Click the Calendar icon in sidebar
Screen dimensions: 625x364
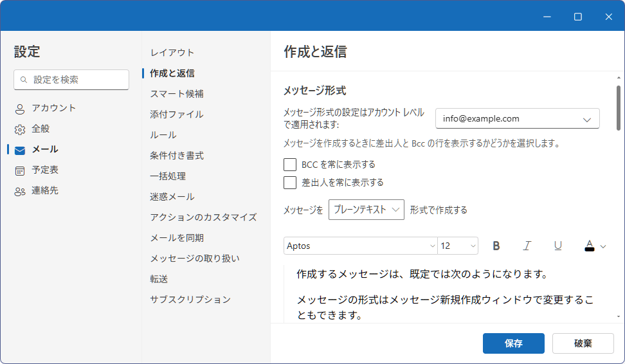20,170
